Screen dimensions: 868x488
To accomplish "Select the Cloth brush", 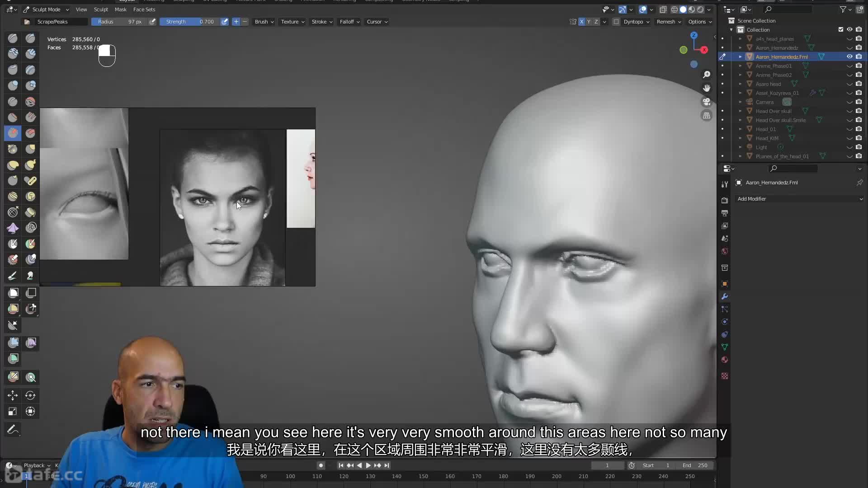I will click(13, 228).
